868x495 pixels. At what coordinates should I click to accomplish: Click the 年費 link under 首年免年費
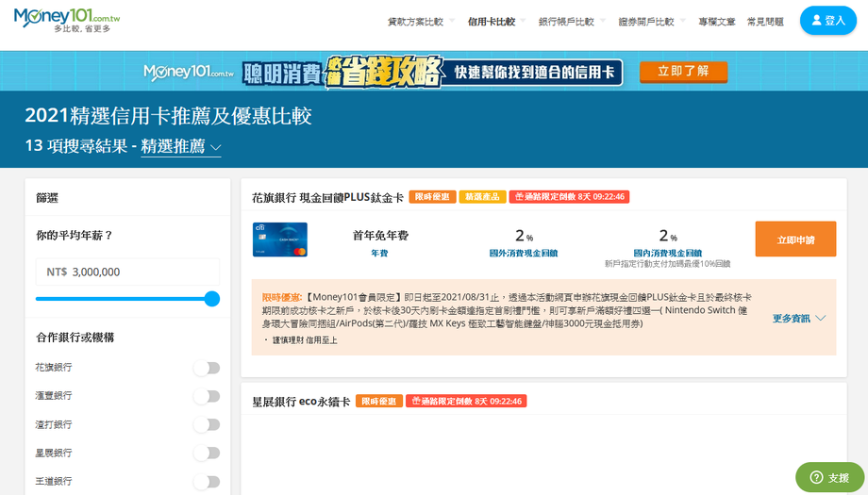(379, 253)
